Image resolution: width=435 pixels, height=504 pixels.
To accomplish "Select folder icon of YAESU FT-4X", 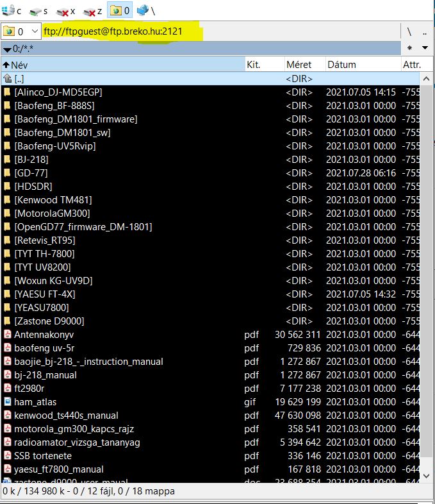I will pyautogui.click(x=7, y=294).
